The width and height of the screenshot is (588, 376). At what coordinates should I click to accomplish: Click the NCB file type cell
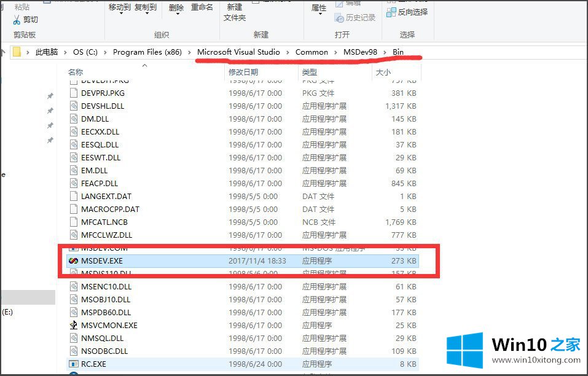[319, 222]
